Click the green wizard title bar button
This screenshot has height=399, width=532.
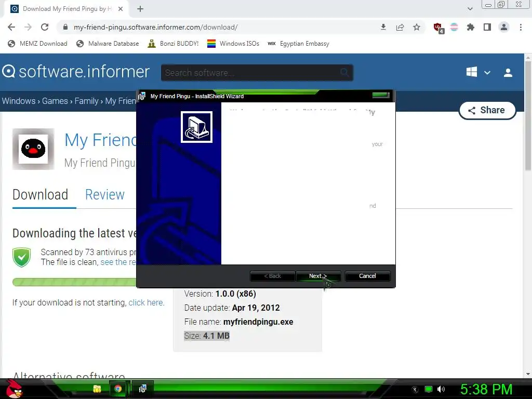click(381, 95)
